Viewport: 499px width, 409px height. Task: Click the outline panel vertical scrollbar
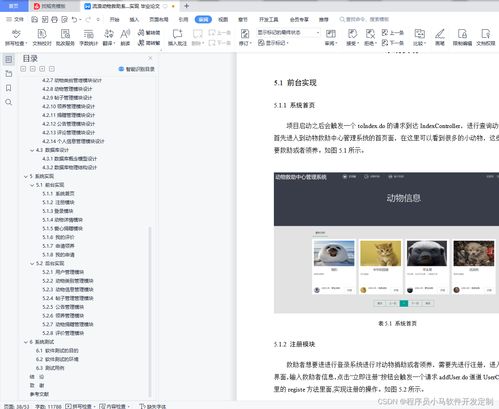click(150, 312)
